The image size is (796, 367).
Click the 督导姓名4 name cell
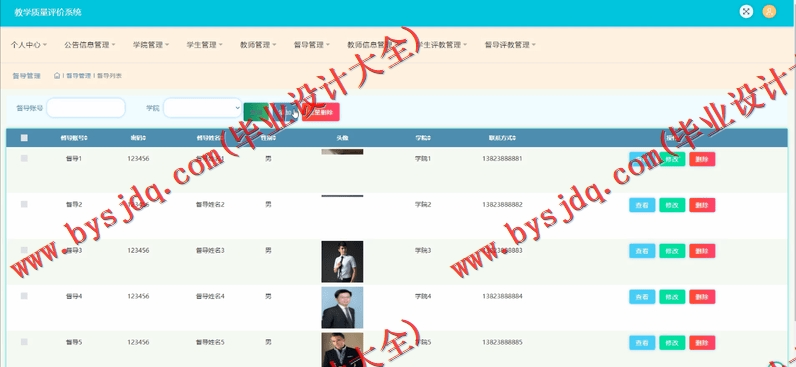tap(210, 296)
